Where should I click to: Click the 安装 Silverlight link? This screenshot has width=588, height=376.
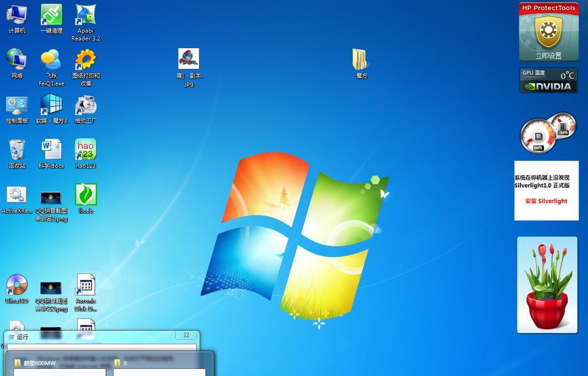click(x=546, y=201)
